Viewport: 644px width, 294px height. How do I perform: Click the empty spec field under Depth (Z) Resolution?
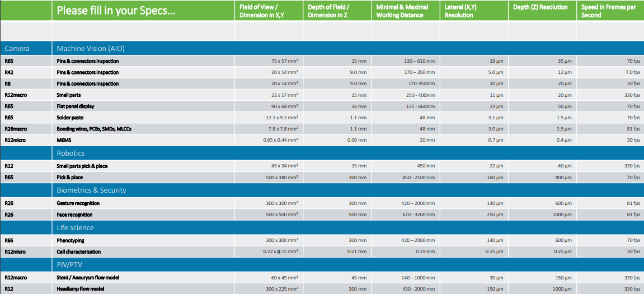coord(542,31)
